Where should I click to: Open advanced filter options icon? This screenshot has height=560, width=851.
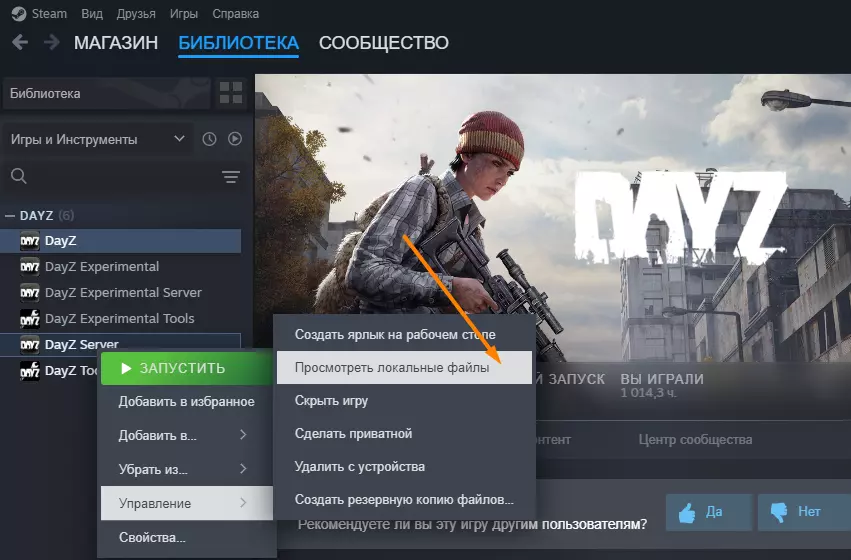pyautogui.click(x=231, y=176)
